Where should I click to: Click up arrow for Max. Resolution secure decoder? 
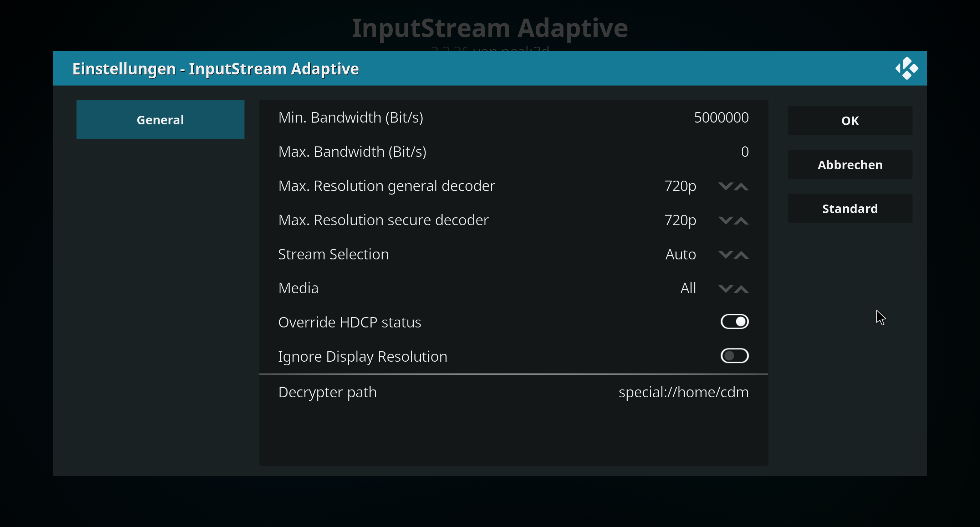tap(741, 221)
